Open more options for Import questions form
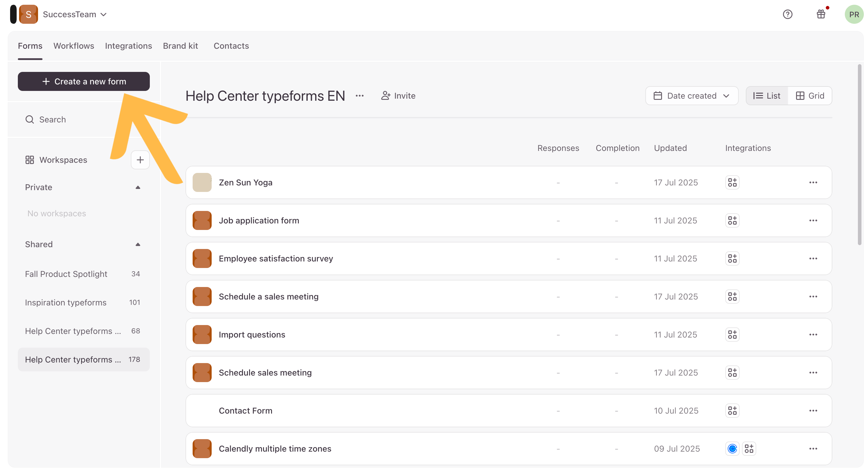Image resolution: width=868 pixels, height=473 pixels. click(813, 335)
